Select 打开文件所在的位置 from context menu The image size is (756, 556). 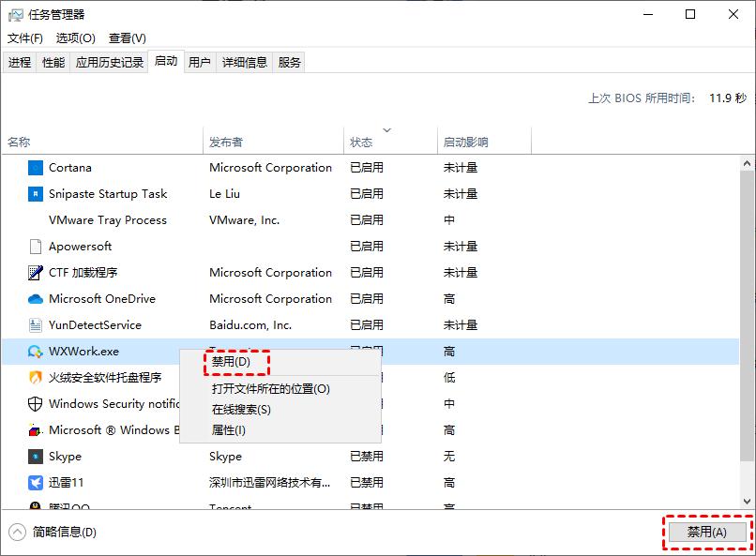(272, 388)
